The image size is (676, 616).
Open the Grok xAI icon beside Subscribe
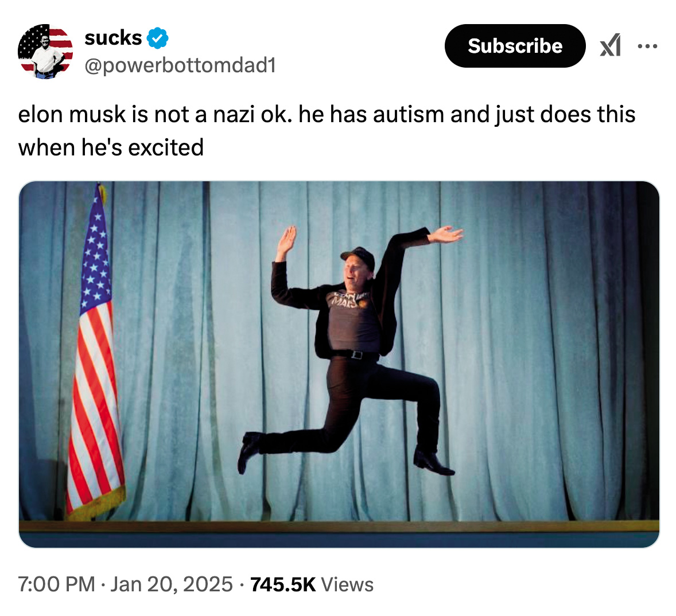click(611, 46)
